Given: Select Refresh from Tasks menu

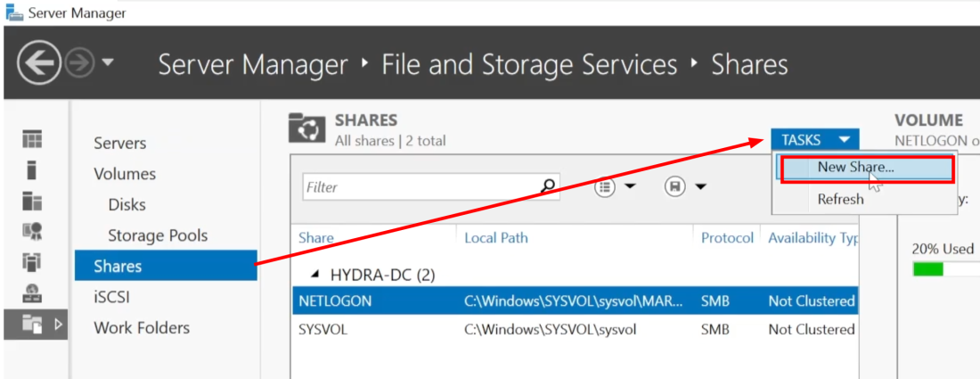Looking at the screenshot, I should coord(840,200).
